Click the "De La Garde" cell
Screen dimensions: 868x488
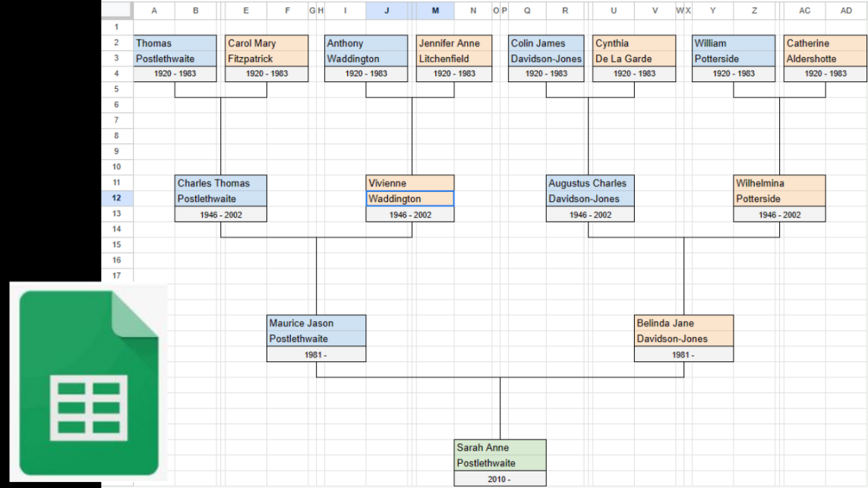pos(635,59)
